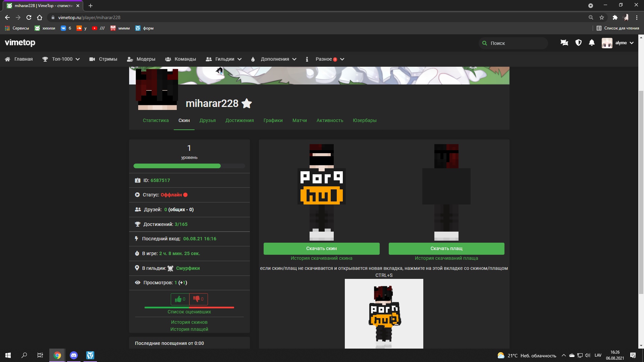Expand the Гильдии dropdown menu
The height and width of the screenshot is (362, 644).
coord(225,59)
